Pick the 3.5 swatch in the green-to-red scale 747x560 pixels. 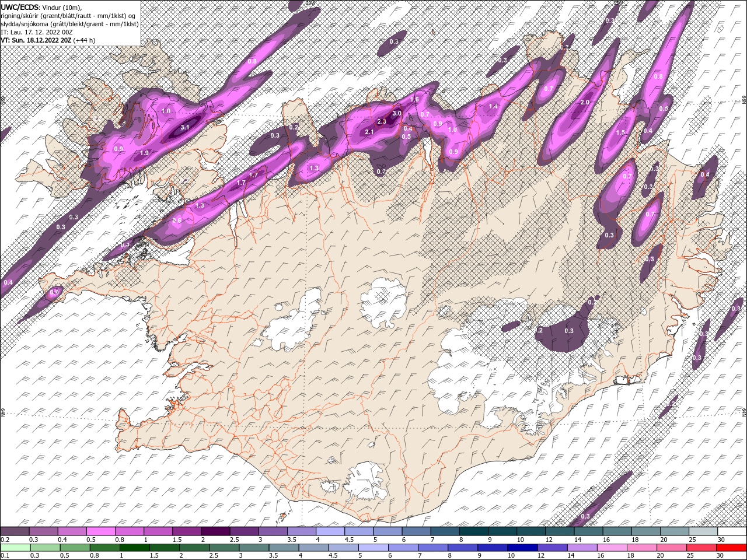[x=284, y=548]
